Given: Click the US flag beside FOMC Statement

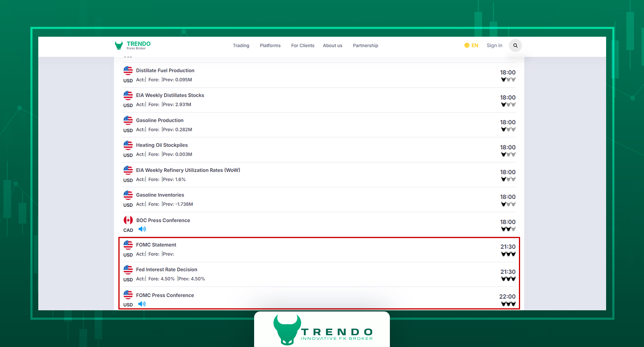Looking at the screenshot, I should pyautogui.click(x=128, y=245).
